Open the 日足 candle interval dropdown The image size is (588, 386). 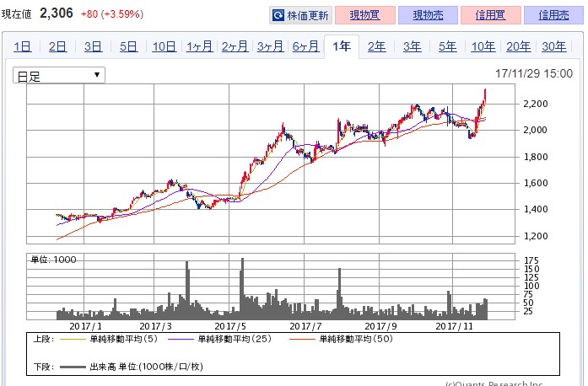pyautogui.click(x=59, y=75)
